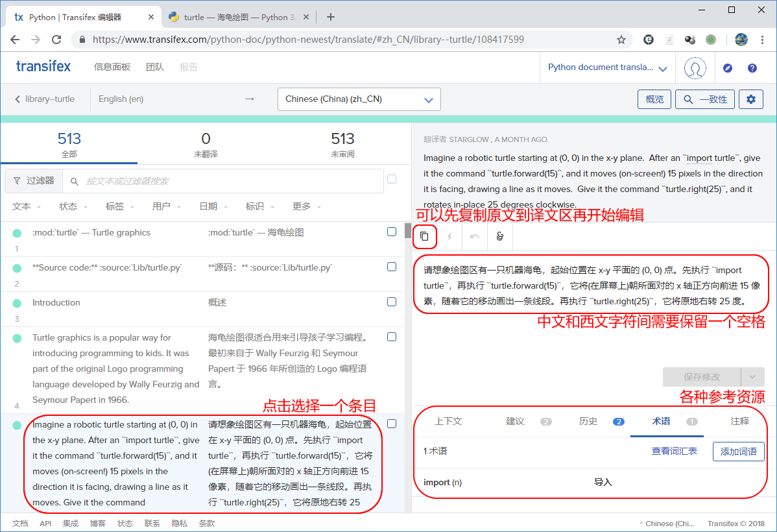Open the 文本 filter dropdown
This screenshot has height=532, width=777.
click(26, 206)
